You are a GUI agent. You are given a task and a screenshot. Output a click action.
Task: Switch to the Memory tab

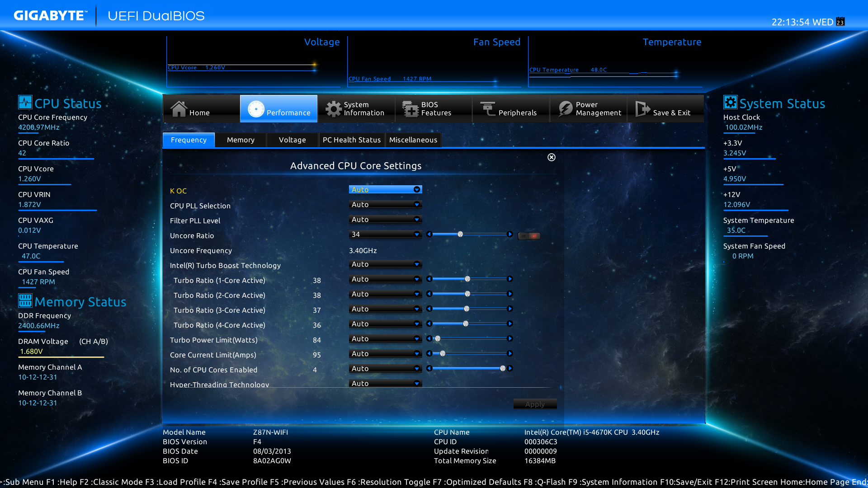[x=241, y=140]
